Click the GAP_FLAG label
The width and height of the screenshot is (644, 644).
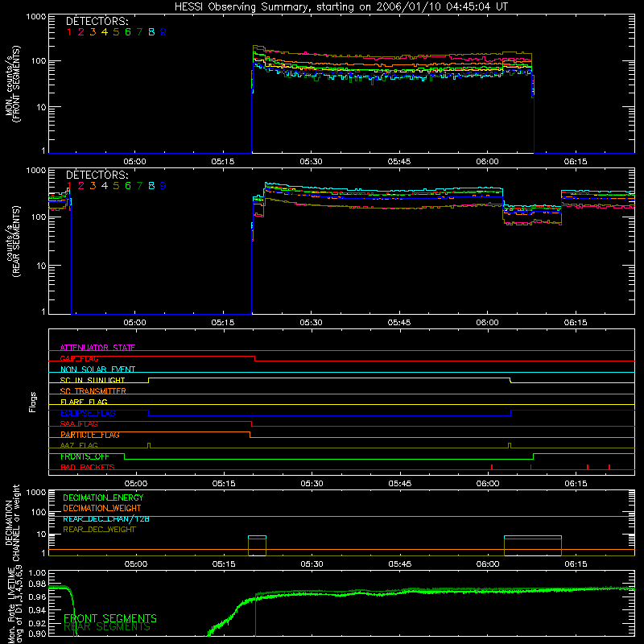point(79,358)
